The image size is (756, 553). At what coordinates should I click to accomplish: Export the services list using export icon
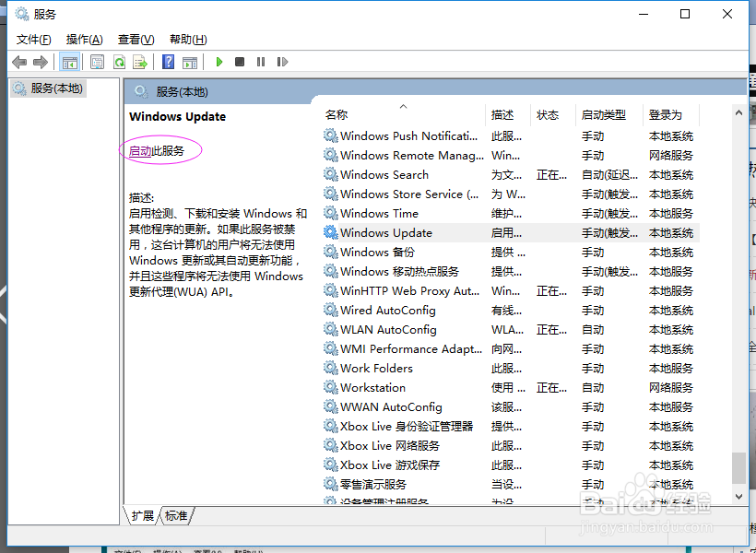(x=139, y=62)
